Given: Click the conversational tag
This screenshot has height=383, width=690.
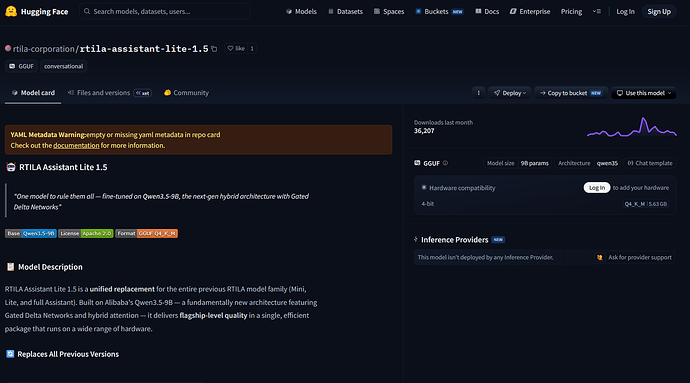Looking at the screenshot, I should [63, 66].
